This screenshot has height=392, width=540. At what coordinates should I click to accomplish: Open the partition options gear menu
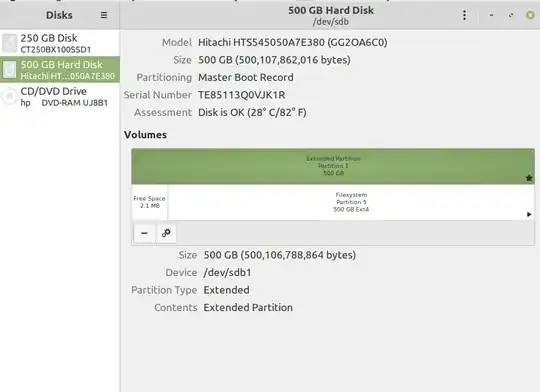(166, 233)
